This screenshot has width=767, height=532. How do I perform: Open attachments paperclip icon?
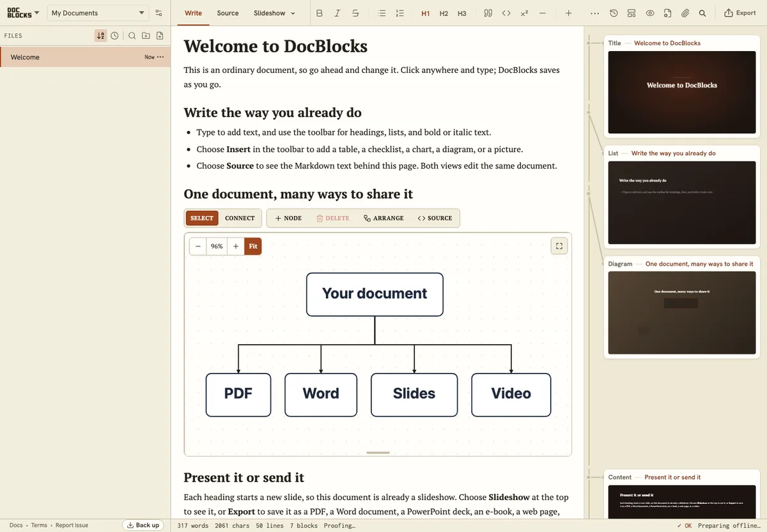pyautogui.click(x=685, y=13)
